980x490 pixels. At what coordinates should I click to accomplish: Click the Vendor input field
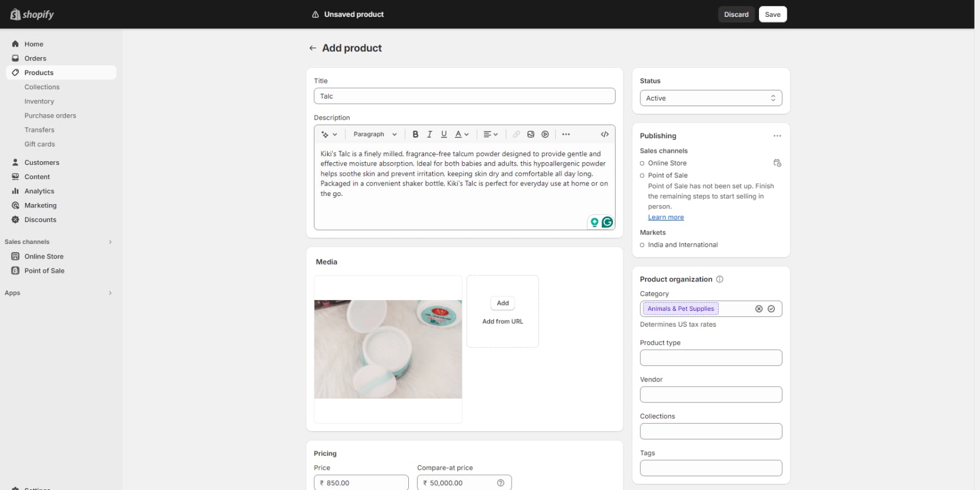[x=711, y=394]
